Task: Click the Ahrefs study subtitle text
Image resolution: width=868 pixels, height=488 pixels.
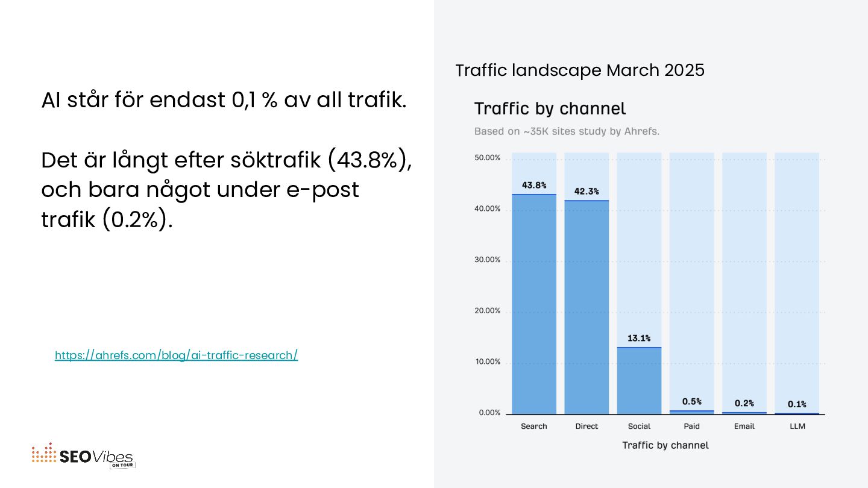Action: (567, 131)
